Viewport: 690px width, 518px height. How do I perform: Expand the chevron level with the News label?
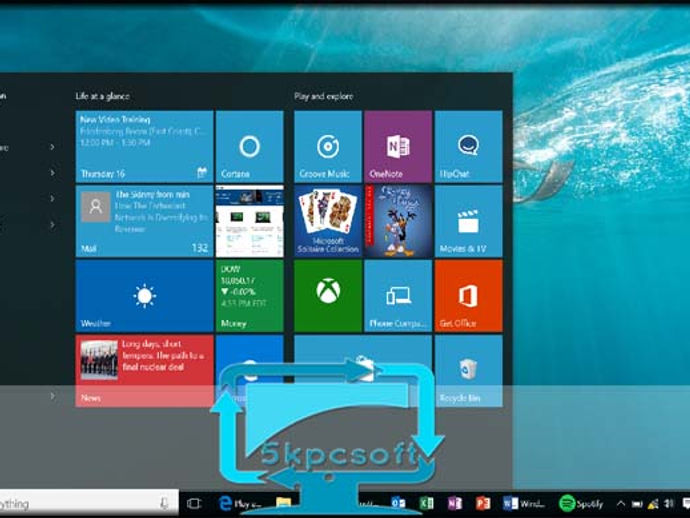52,396
